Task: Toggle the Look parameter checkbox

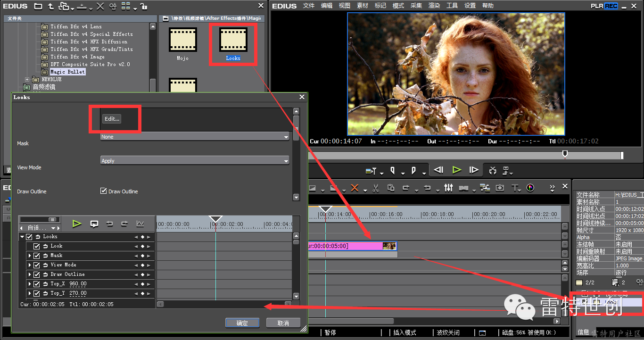Action: (37, 246)
